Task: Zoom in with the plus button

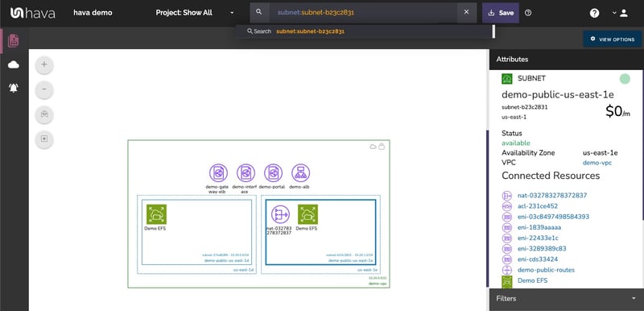Action: point(44,65)
